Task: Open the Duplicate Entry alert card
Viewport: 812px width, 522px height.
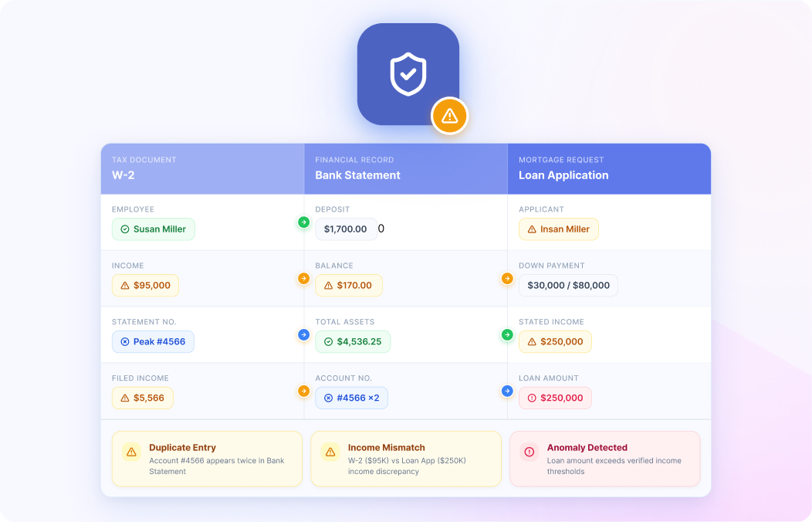Action: pyautogui.click(x=207, y=459)
